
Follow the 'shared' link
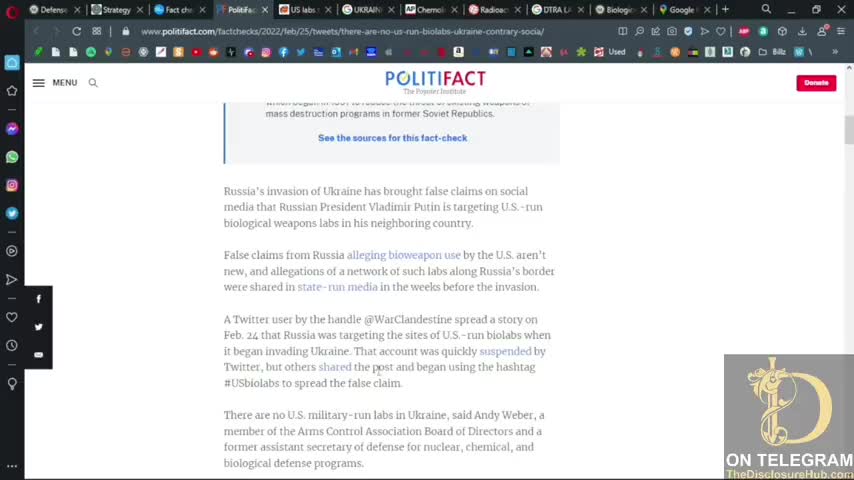tap(334, 367)
